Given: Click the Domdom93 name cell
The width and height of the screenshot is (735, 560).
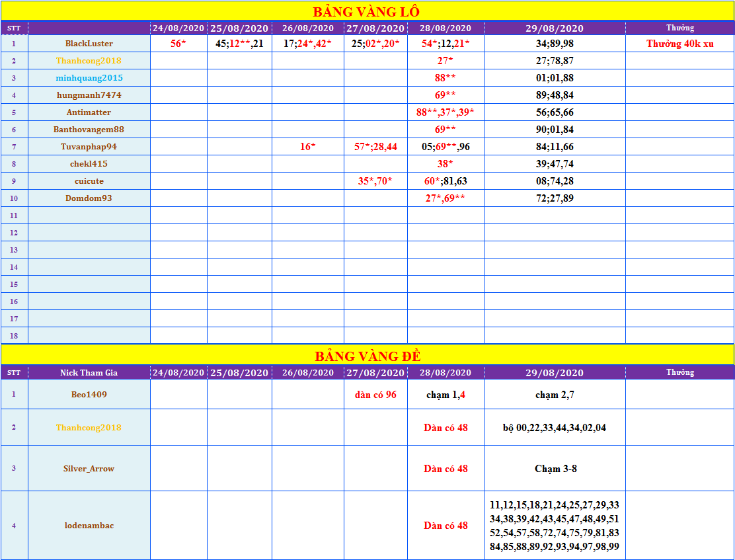Looking at the screenshot, I should click(x=89, y=198).
